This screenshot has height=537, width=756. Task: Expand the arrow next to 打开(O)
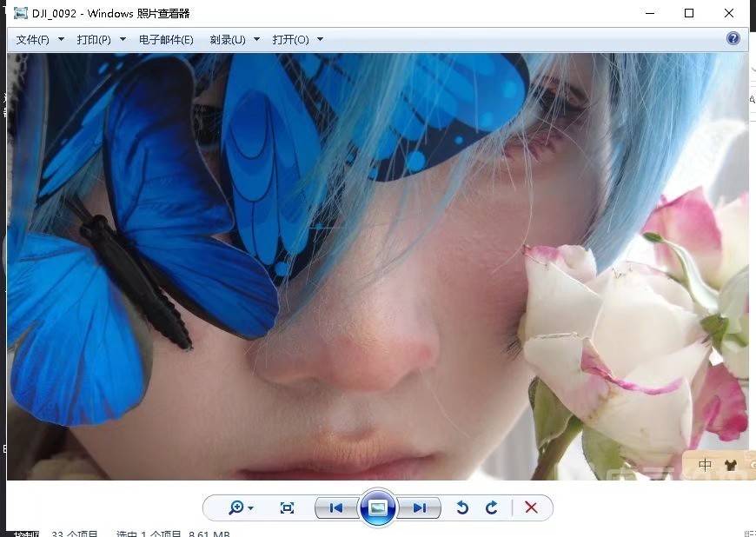pos(320,39)
